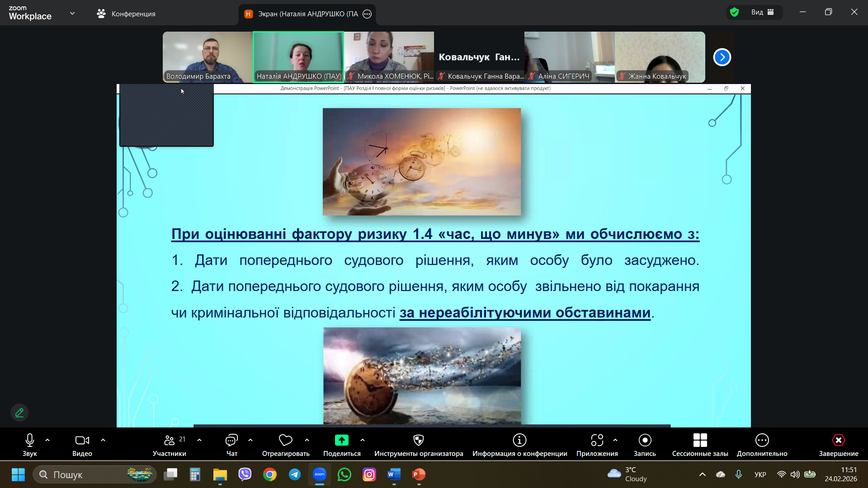Click the annotation pencil icon
This screenshot has width=868, height=488.
[x=19, y=413]
